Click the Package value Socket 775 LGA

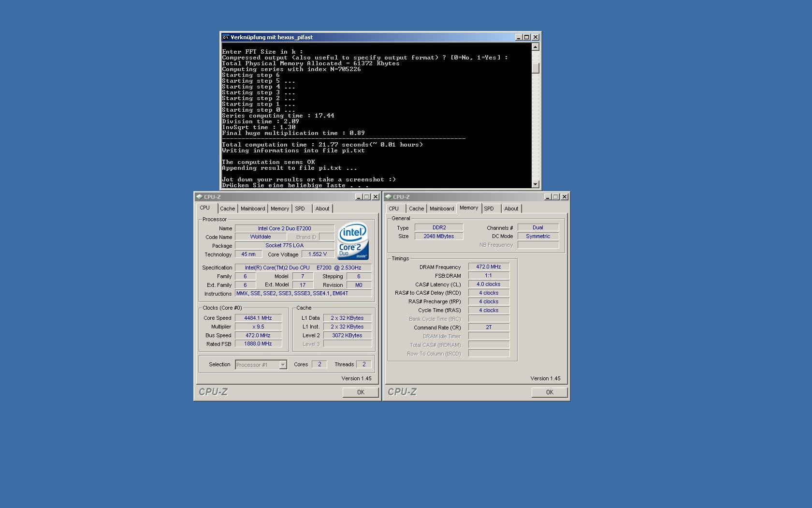(x=285, y=246)
